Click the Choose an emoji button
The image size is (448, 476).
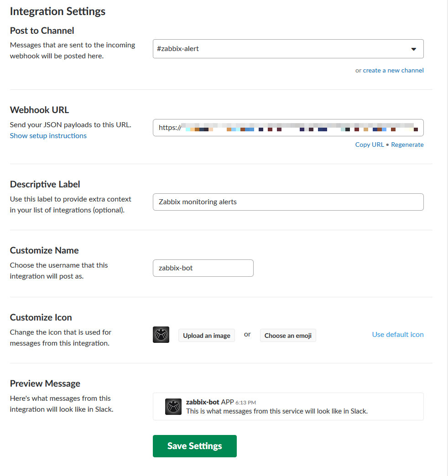coord(288,336)
